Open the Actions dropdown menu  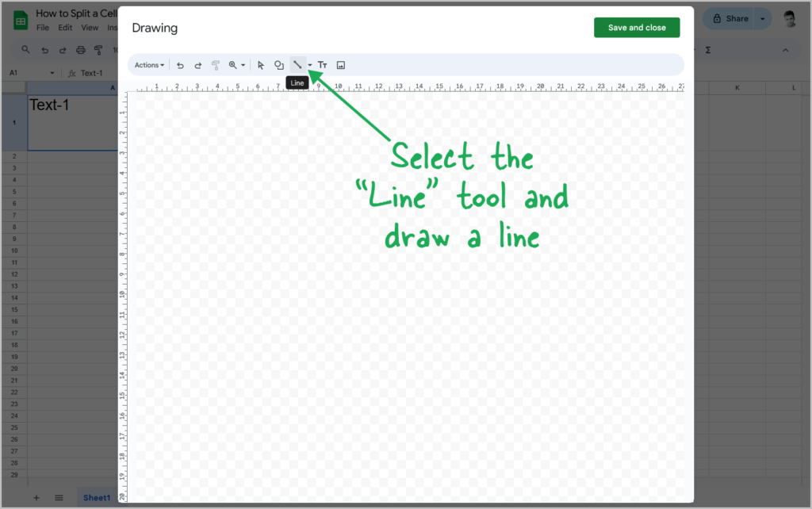click(x=149, y=65)
